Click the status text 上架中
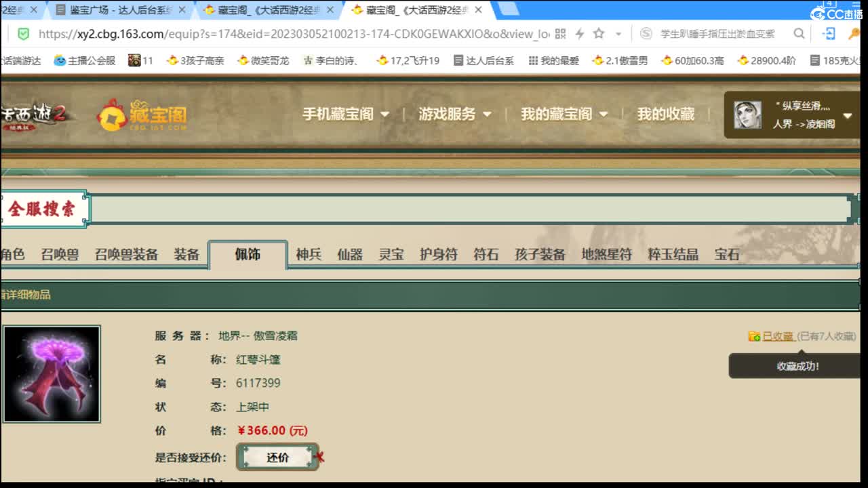 253,407
